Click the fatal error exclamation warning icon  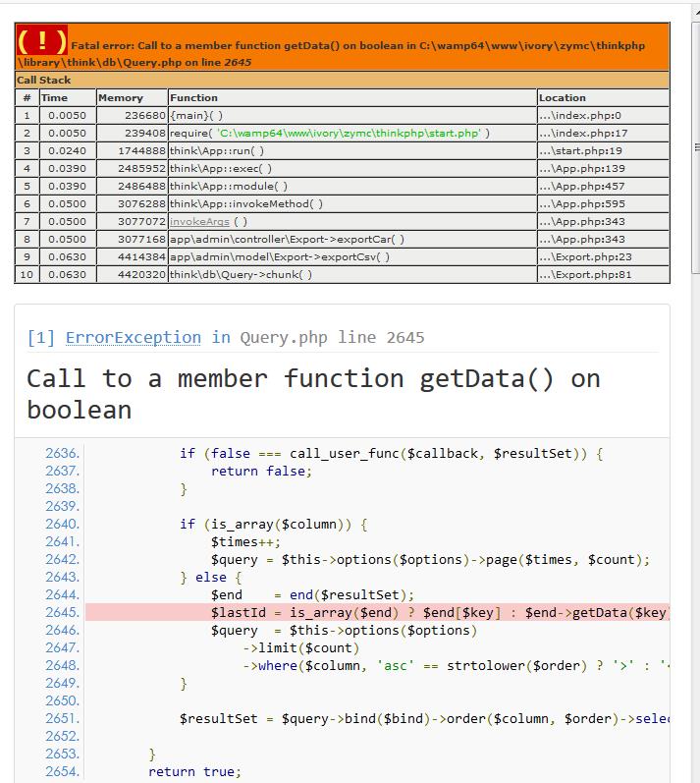click(41, 41)
